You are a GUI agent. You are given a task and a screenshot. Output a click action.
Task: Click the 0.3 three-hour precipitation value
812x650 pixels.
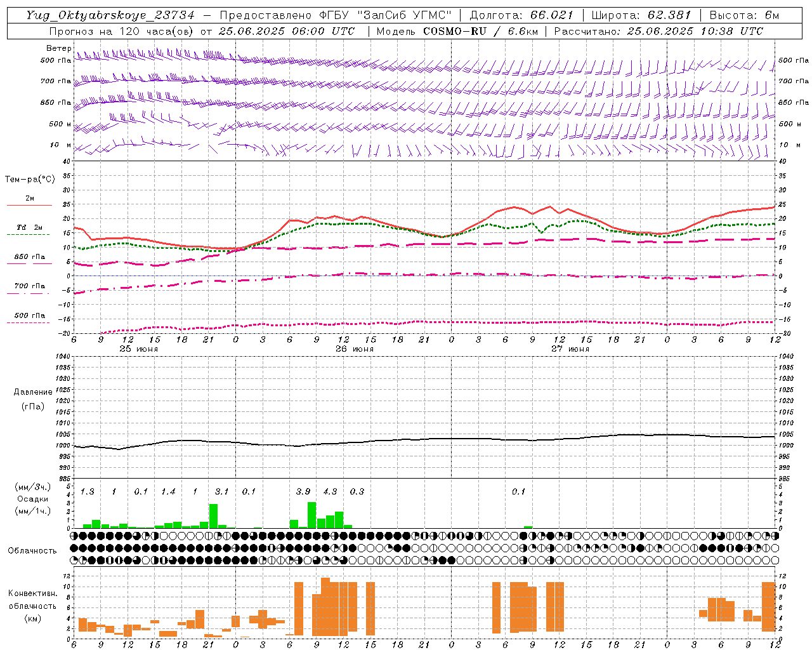point(357,491)
